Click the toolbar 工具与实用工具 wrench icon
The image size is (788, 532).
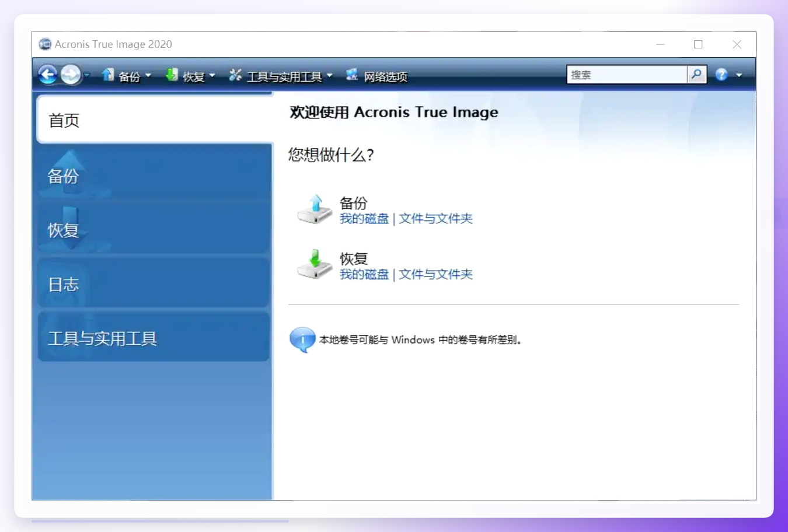pyautogui.click(x=235, y=75)
